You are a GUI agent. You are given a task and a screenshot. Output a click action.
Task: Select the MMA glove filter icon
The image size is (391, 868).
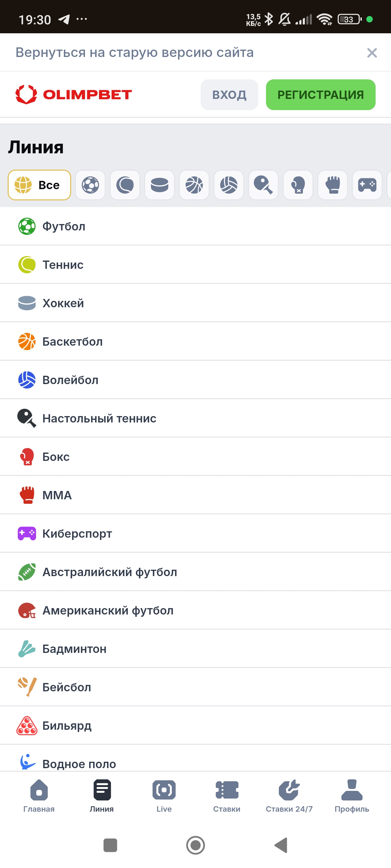point(333,185)
